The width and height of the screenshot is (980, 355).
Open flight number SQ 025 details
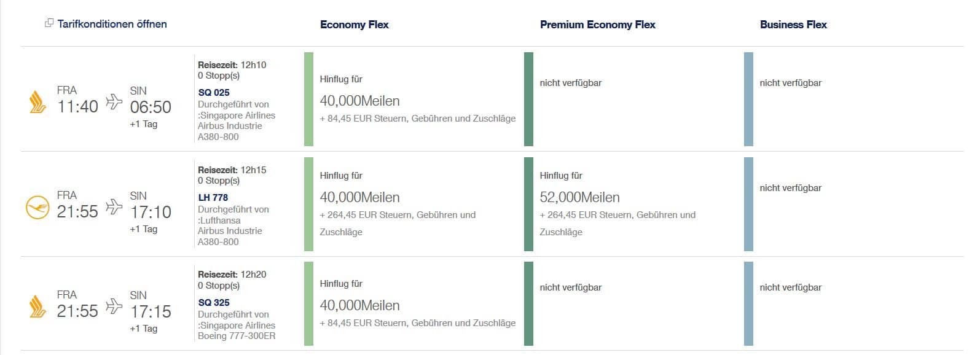click(x=214, y=93)
